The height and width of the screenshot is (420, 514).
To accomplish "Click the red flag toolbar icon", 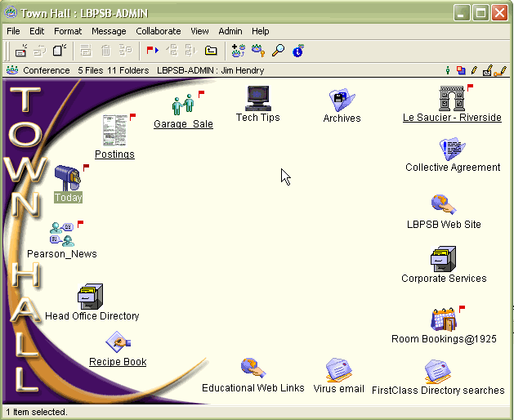I will click(x=152, y=51).
